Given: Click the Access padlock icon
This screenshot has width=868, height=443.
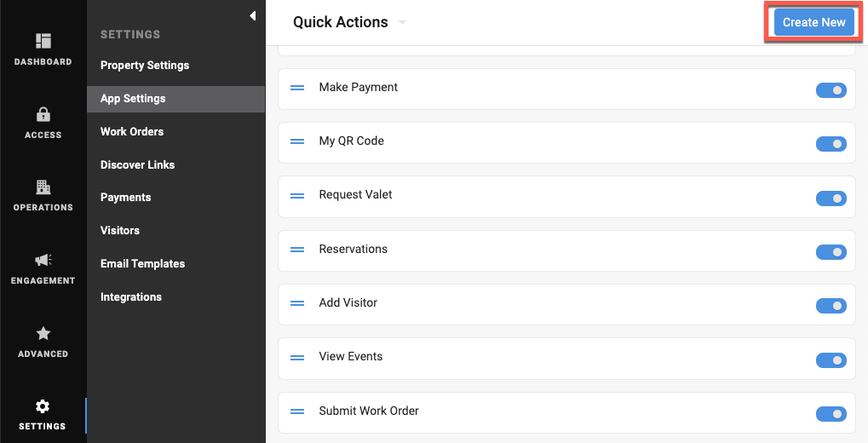Looking at the screenshot, I should coord(43,114).
